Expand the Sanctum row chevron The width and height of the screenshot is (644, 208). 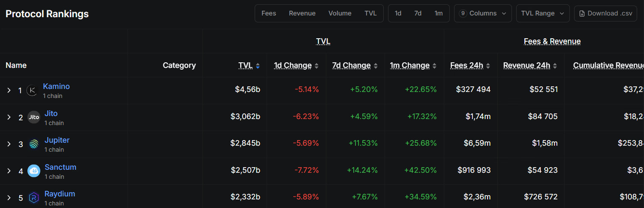click(x=9, y=171)
